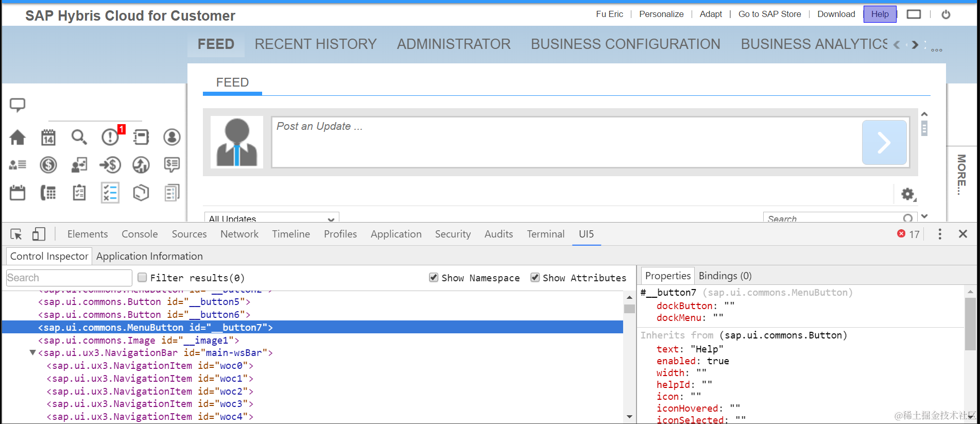Screen dimensions: 980x424
Task: Open the telephone keypad icon
Action: (48, 193)
